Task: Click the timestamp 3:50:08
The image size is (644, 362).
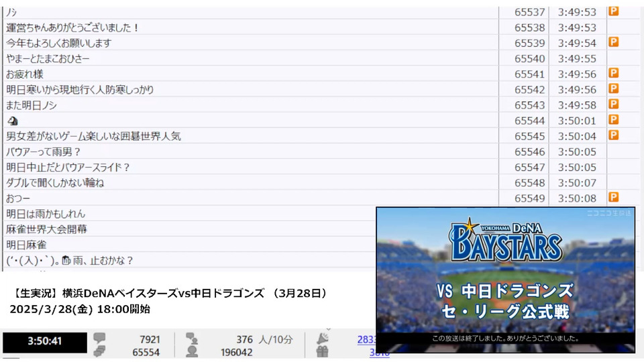Action: [x=577, y=198]
